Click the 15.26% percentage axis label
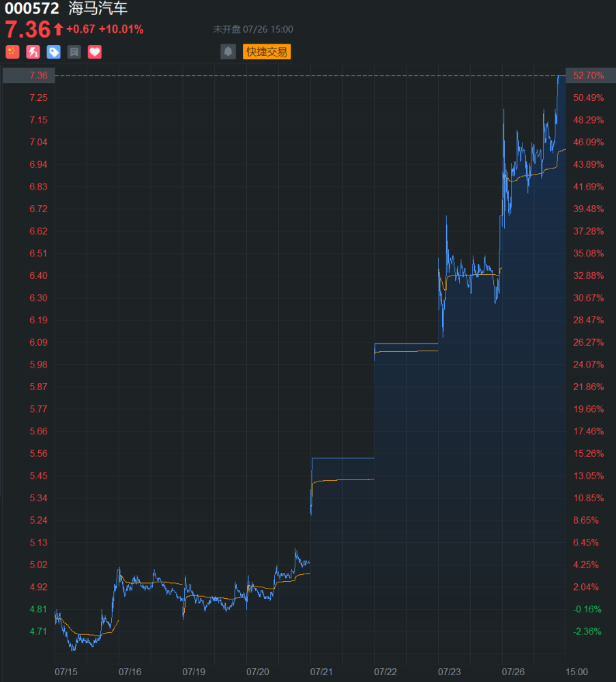 coord(589,454)
